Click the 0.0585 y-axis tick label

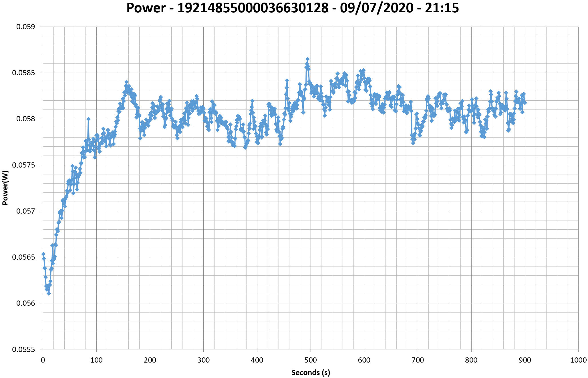[23, 73]
